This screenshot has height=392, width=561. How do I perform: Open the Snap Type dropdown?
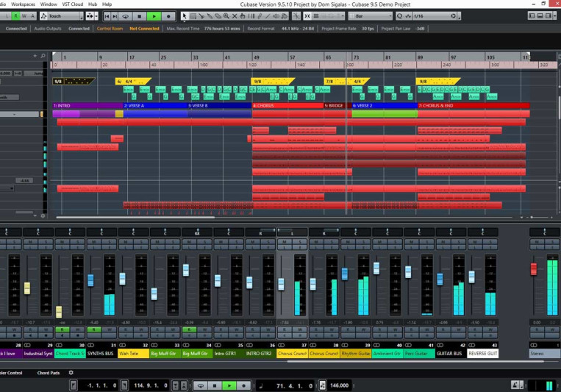(x=328, y=16)
